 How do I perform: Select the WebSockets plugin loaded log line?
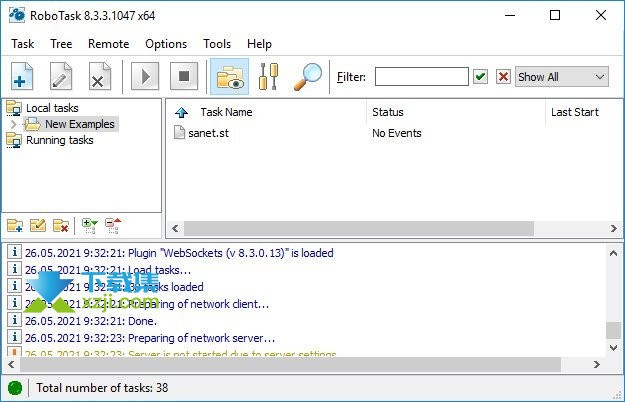coord(179,253)
